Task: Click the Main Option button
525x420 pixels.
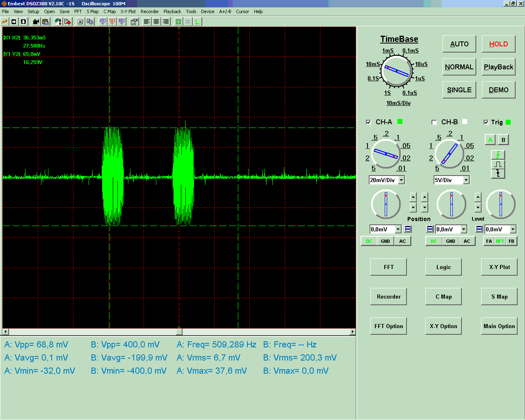Action: coord(499,326)
